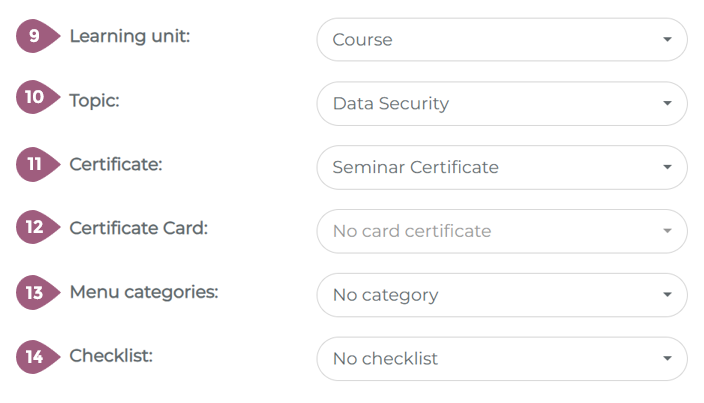Screen dimensions: 704x403
Task: Click the caret arrow beside Course
Action: (x=667, y=40)
